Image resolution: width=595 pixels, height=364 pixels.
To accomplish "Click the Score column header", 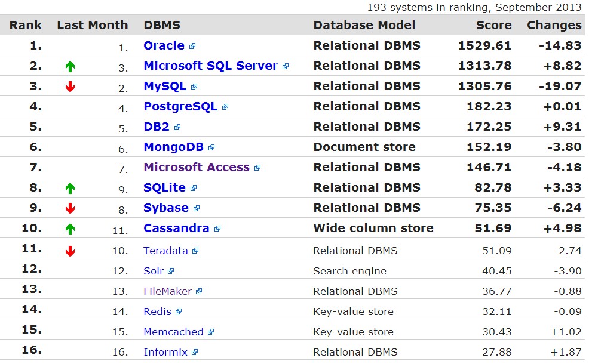I will click(493, 25).
